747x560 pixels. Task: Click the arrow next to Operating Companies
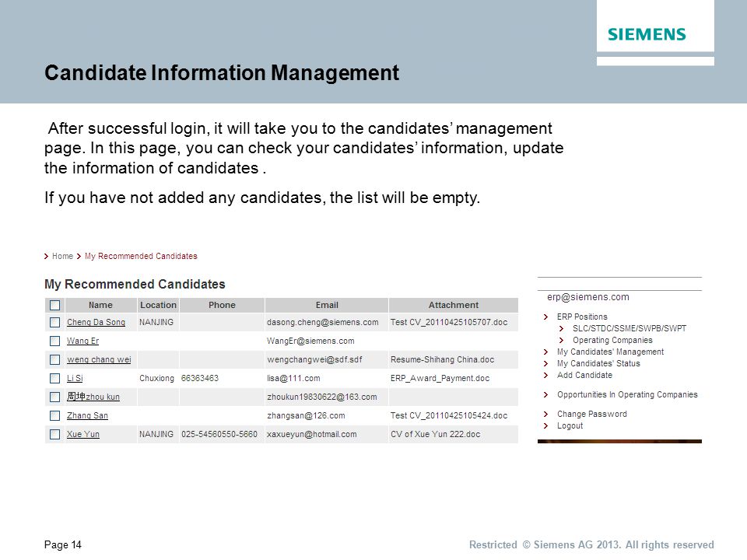pos(561,341)
